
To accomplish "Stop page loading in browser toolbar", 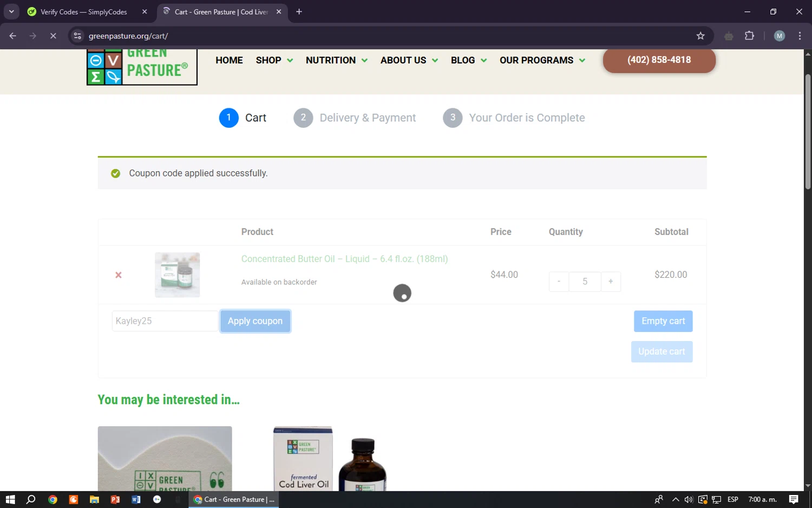I will (x=53, y=36).
